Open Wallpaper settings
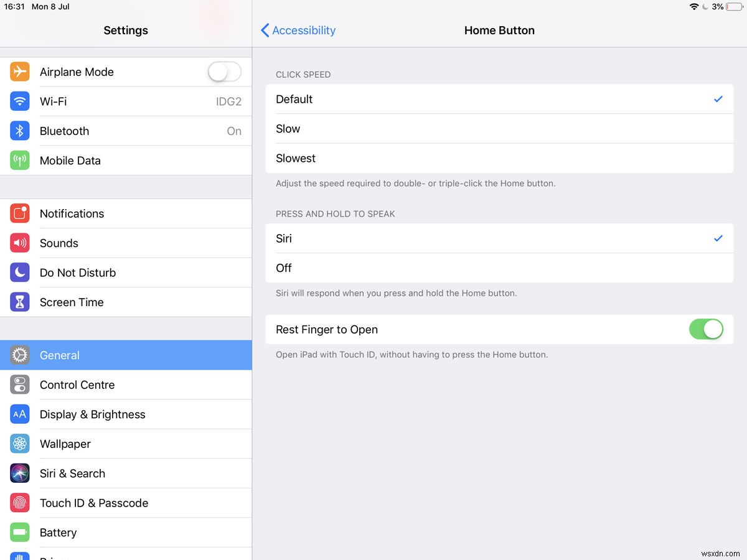Image resolution: width=747 pixels, height=560 pixels. pos(65,444)
